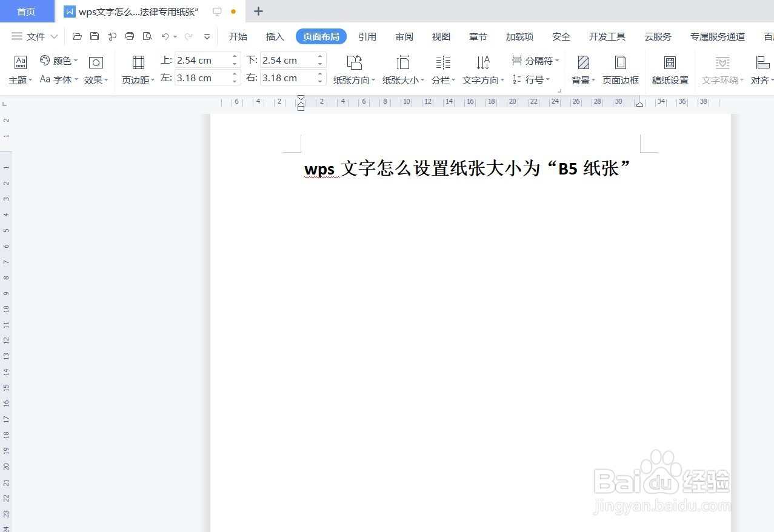Open the 开发工具 tab
This screenshot has height=532, width=774.
607,36
